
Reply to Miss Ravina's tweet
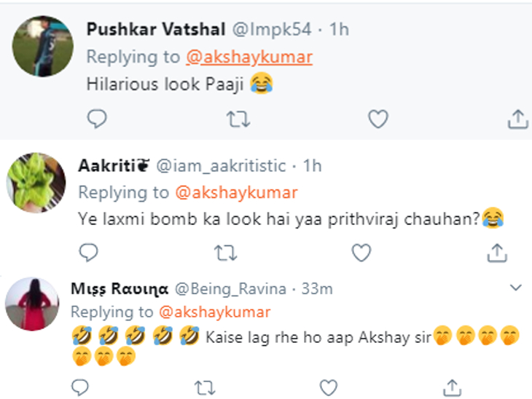point(80,386)
